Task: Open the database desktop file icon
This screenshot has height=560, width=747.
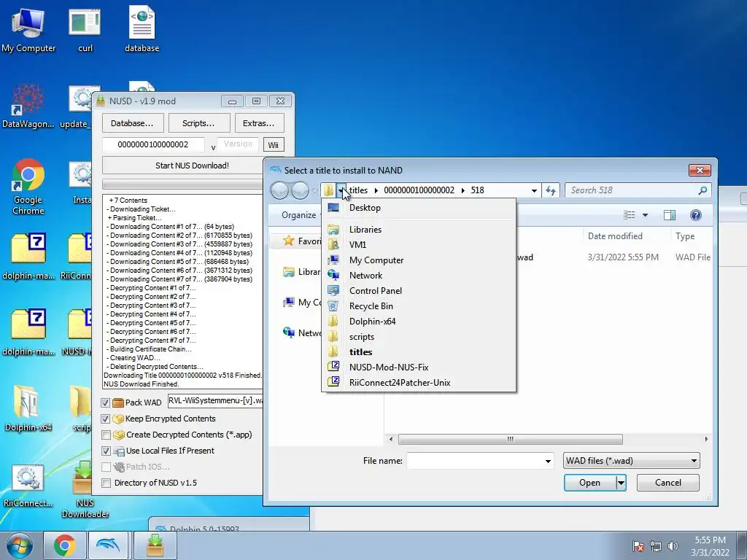Action: pos(142,29)
